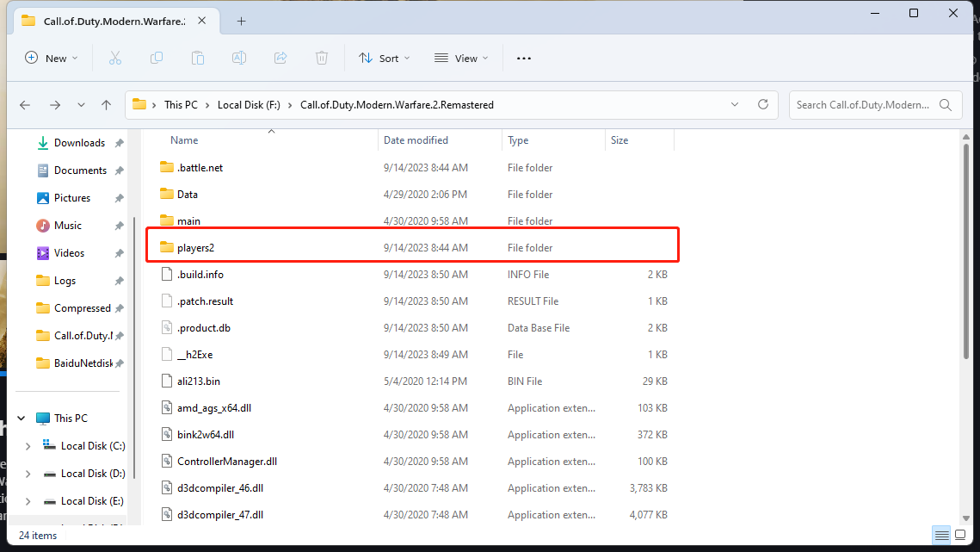Go up one folder level arrow
980x552 pixels.
106,105
